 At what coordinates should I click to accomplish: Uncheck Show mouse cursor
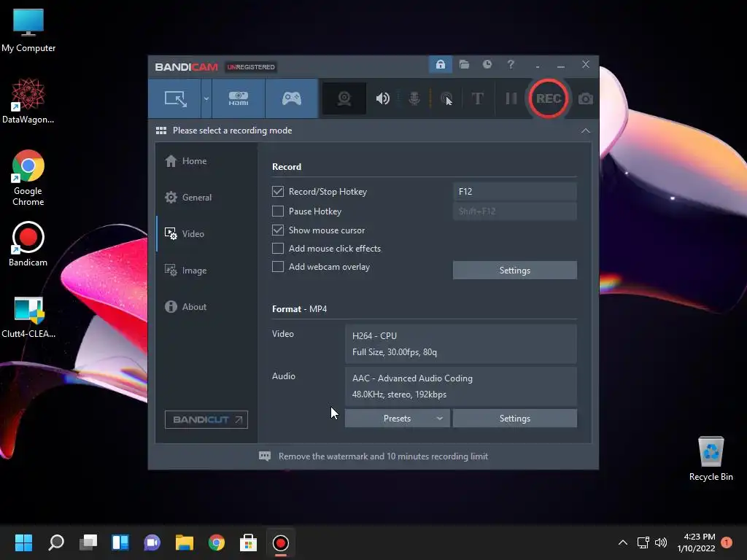(278, 230)
